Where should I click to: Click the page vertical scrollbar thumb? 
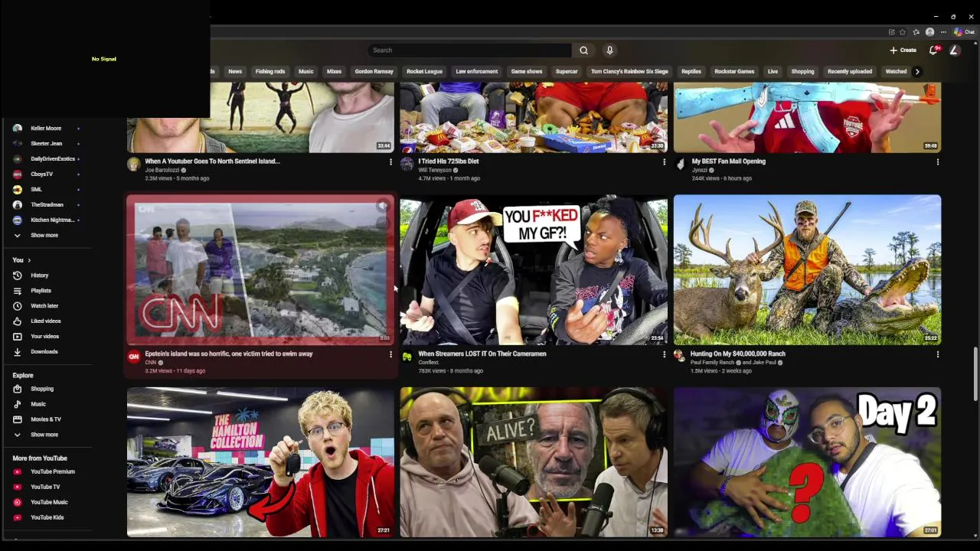(x=975, y=373)
